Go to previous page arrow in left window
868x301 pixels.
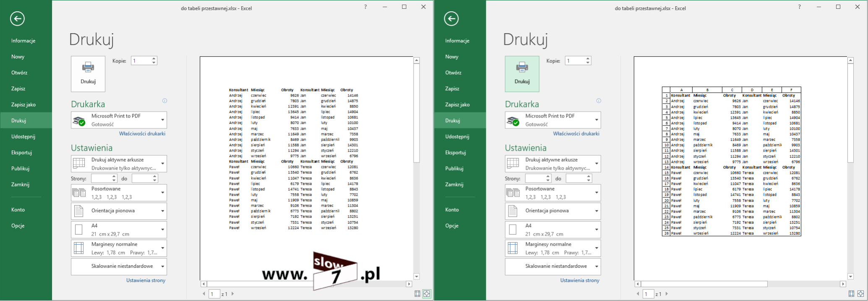coord(204,294)
